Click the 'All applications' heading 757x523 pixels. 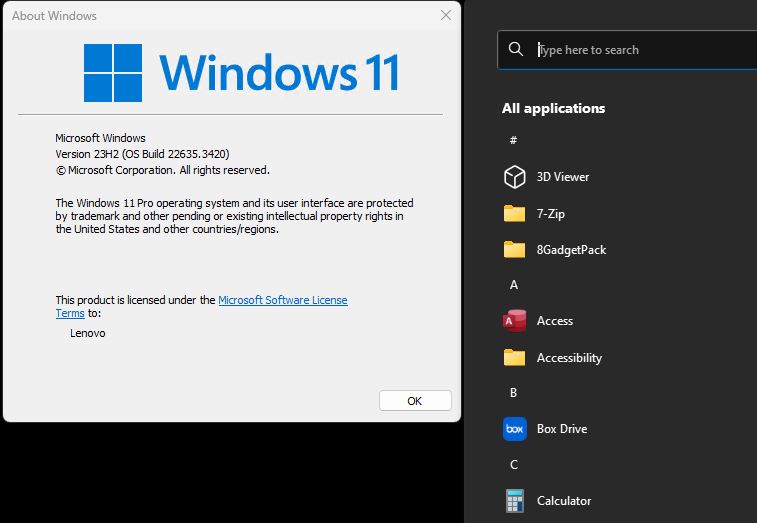553,108
